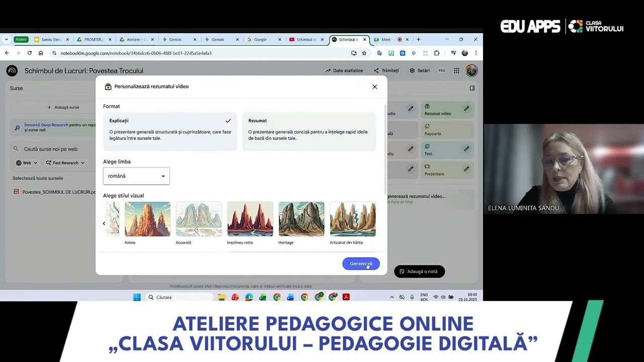This screenshot has width=644, height=362.
Task: Edit the Test tile options
Action: 466,149
